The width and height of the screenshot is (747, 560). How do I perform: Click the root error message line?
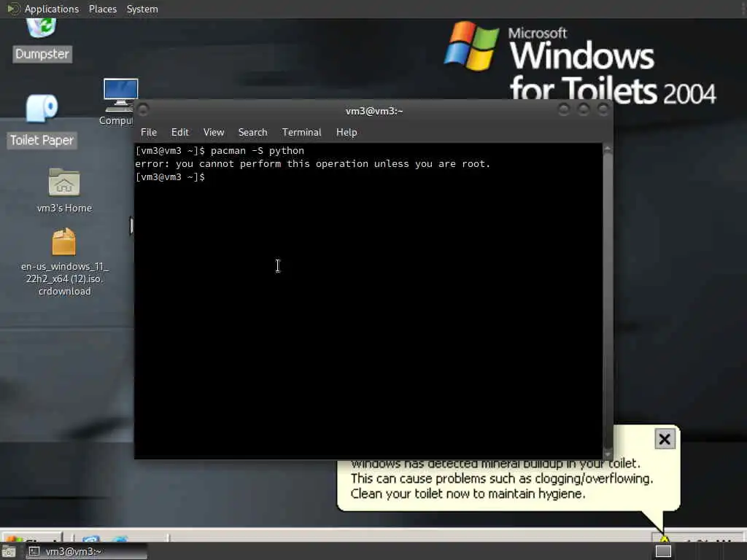point(312,164)
